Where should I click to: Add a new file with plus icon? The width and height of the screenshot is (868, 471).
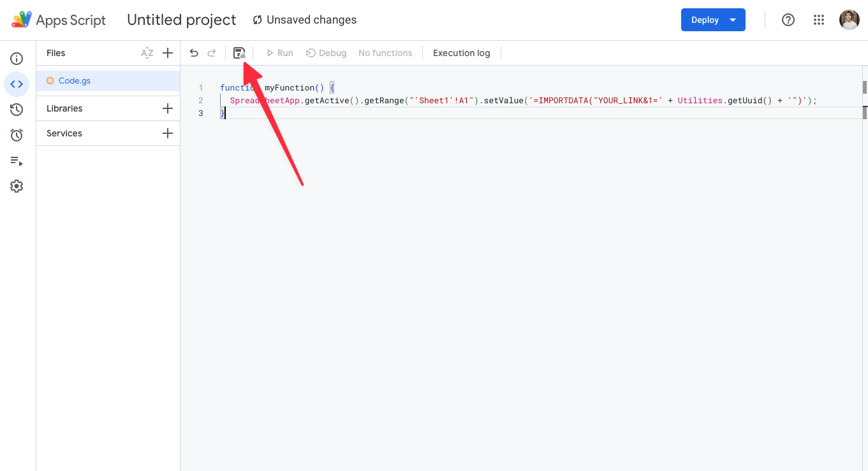(168, 53)
